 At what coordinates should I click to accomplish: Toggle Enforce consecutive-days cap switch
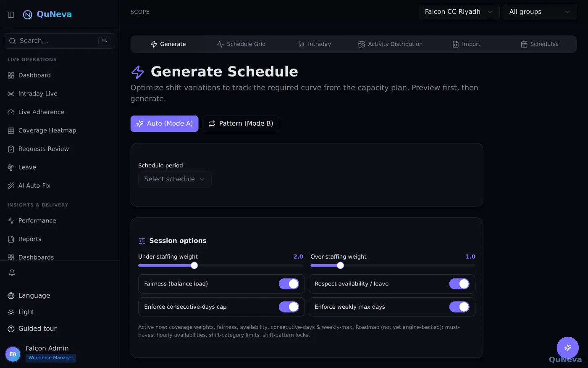(289, 307)
